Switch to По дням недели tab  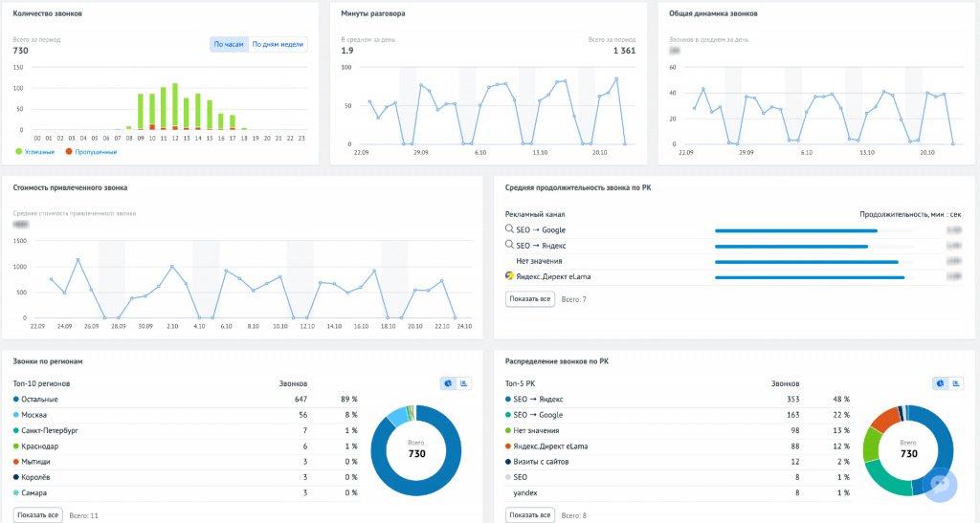tap(278, 44)
